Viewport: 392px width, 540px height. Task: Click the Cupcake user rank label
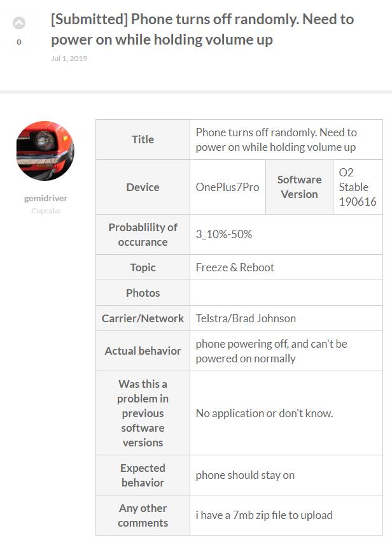coord(46,211)
